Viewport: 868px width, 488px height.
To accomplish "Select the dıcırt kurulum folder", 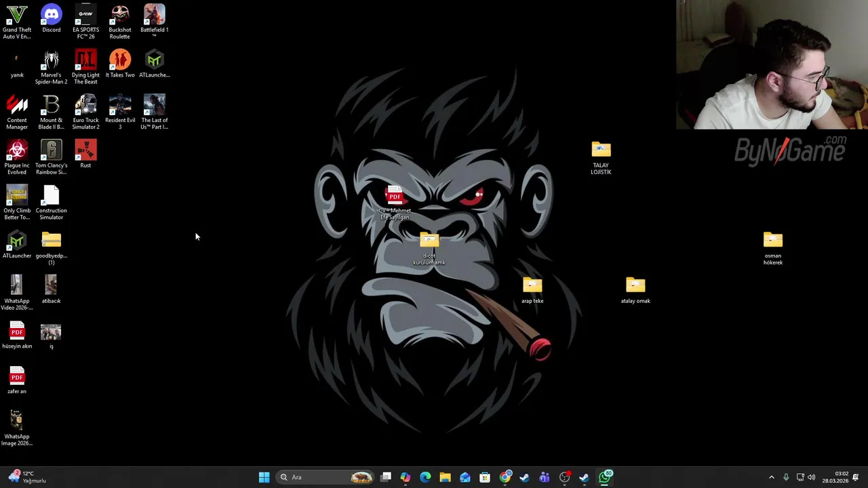I will pos(429,248).
